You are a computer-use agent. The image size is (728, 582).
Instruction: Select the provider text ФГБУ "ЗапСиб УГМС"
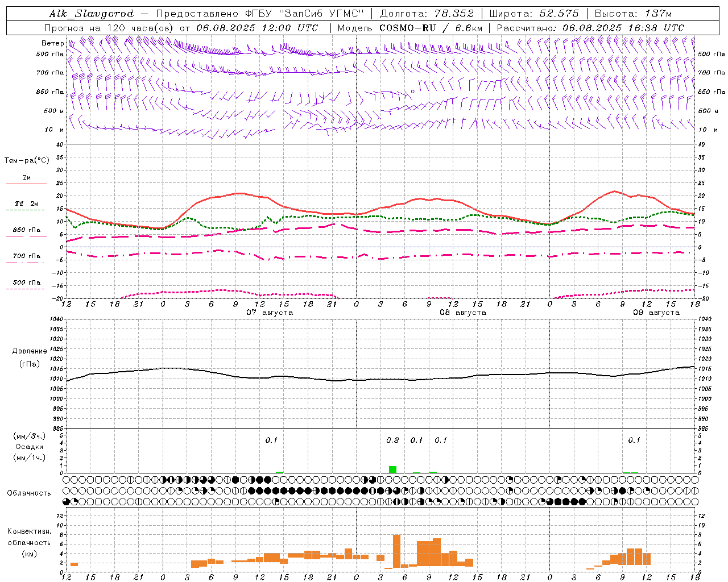click(x=305, y=14)
